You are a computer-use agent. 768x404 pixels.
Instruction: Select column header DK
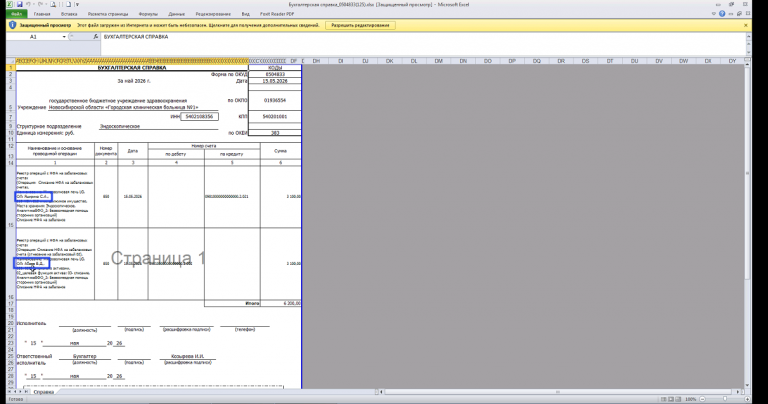pyautogui.click(x=390, y=61)
